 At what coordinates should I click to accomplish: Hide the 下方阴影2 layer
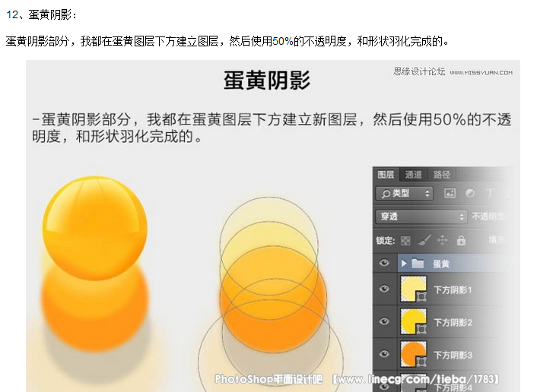pos(384,321)
